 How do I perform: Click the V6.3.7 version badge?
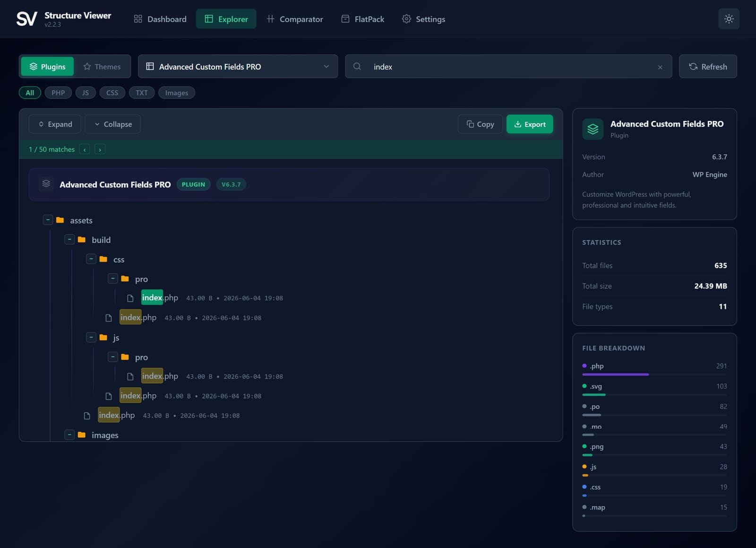point(231,184)
